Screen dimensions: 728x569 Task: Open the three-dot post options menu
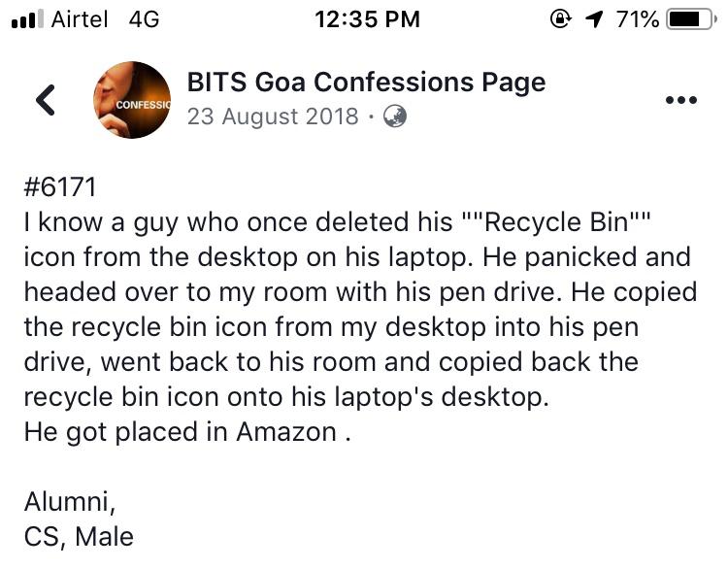tap(681, 100)
